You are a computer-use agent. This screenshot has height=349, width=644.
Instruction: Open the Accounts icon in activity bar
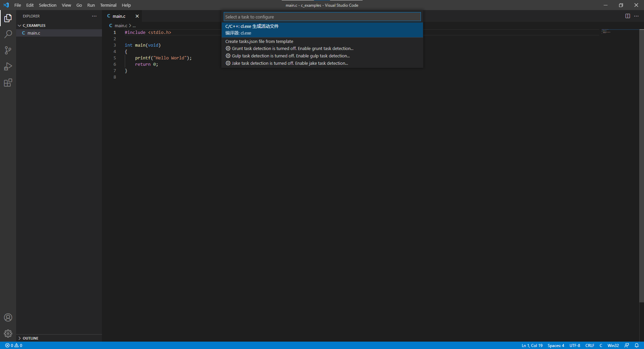pyautogui.click(x=8, y=317)
